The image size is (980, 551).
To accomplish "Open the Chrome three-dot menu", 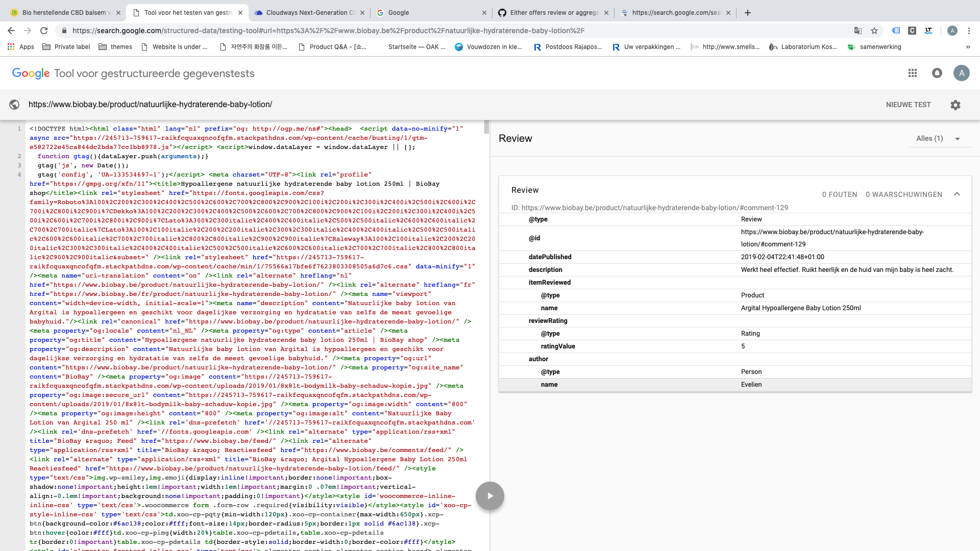I will (969, 31).
